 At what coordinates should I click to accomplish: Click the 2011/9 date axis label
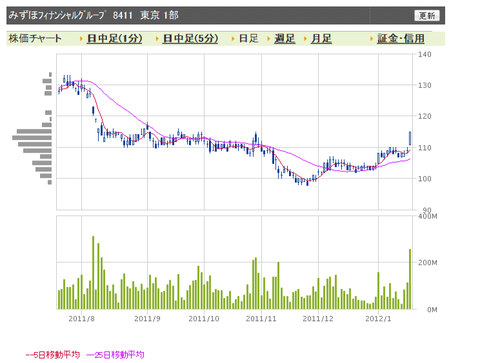click(x=147, y=319)
